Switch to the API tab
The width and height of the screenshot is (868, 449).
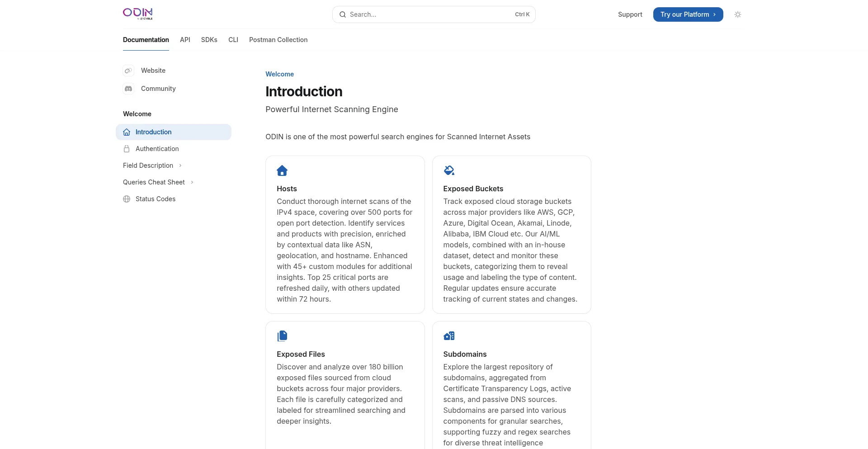click(185, 40)
